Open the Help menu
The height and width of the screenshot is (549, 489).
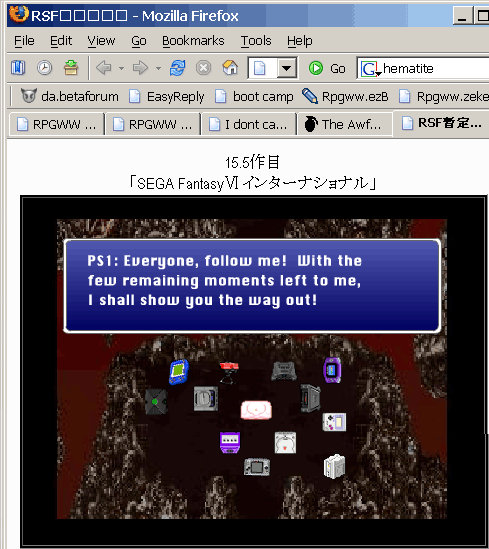point(300,41)
